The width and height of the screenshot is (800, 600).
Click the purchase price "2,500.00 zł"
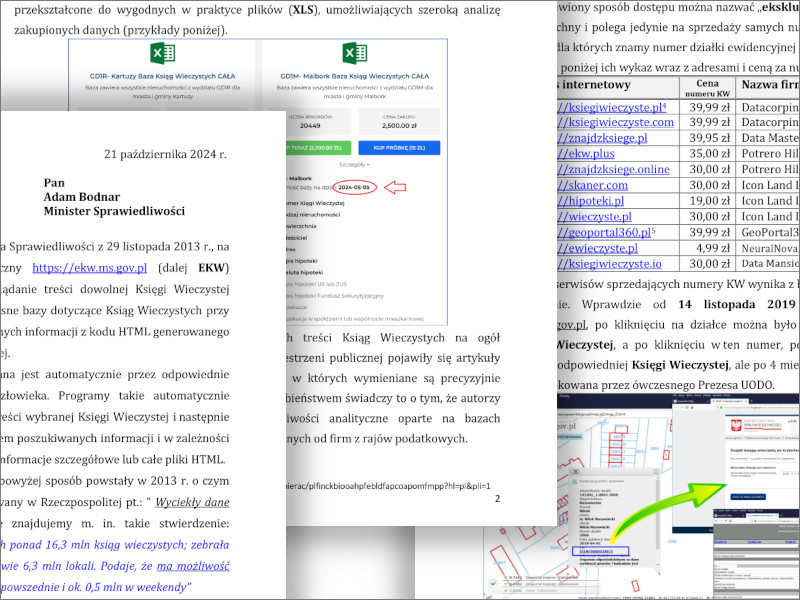(399, 126)
